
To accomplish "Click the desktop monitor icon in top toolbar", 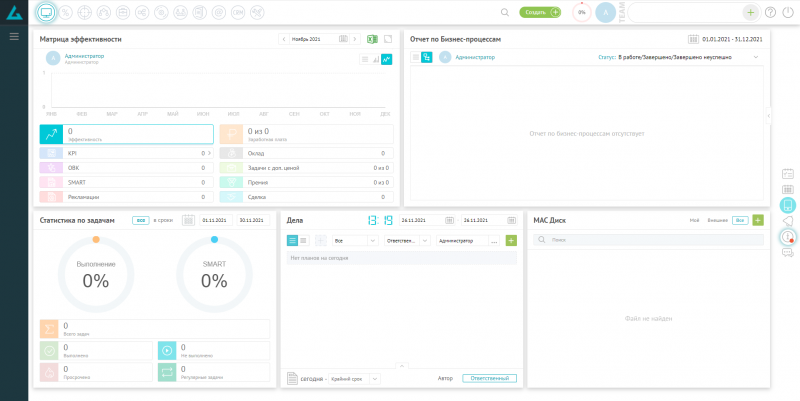I will (46, 12).
